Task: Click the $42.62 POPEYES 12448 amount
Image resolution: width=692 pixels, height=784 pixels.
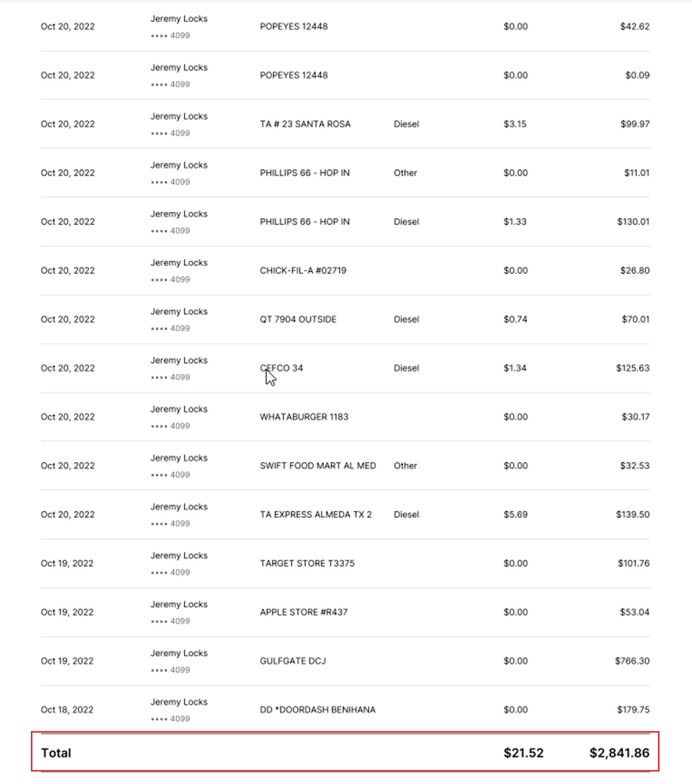Action: tap(635, 26)
